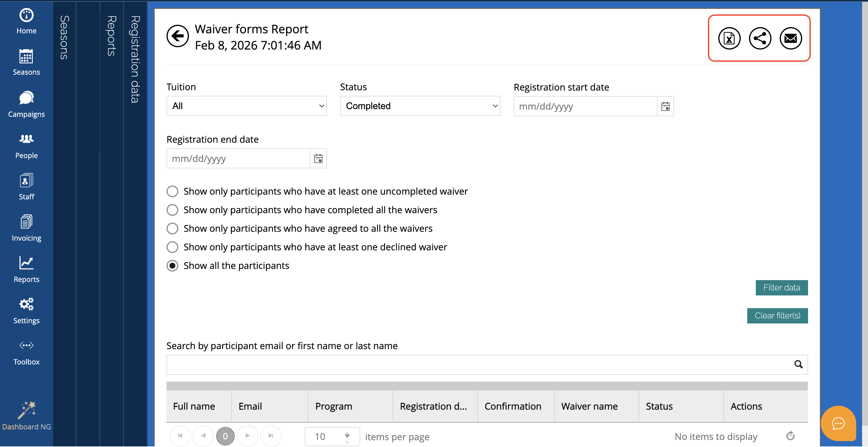Choose at least one declined waiver option
The height and width of the screenshot is (447, 868).
pos(172,247)
